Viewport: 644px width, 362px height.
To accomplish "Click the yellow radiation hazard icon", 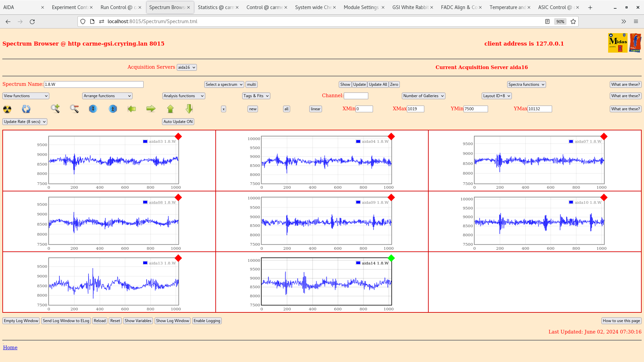I will coord(7,109).
